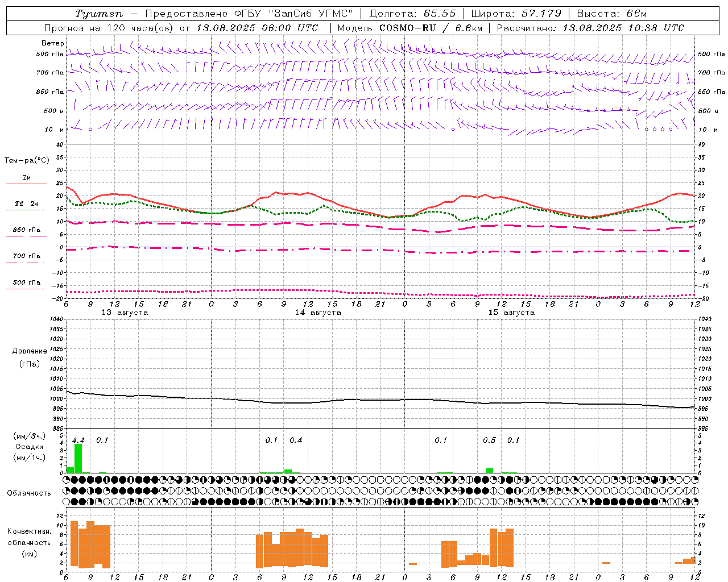Click the "15 августа" date label
The image size is (728, 582).
pyautogui.click(x=511, y=313)
